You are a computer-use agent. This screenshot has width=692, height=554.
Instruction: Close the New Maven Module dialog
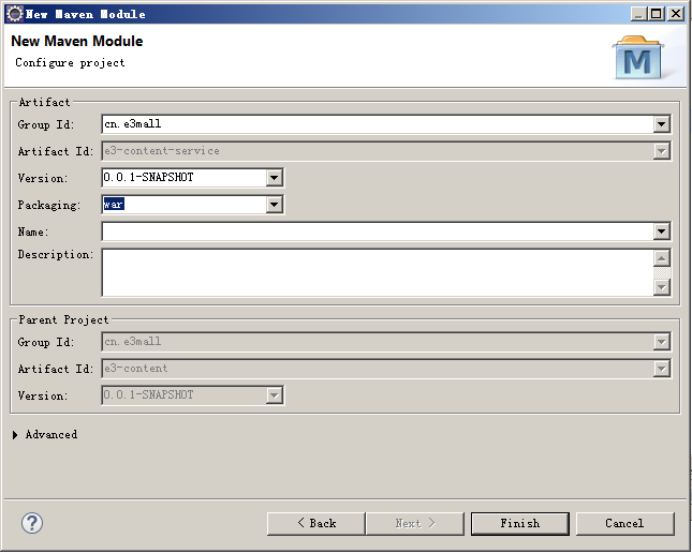point(676,14)
